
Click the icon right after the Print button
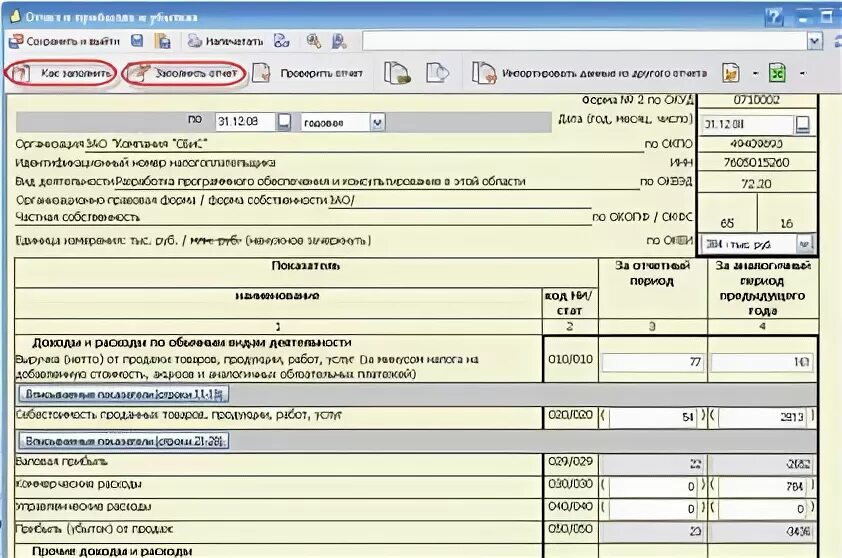click(x=281, y=41)
